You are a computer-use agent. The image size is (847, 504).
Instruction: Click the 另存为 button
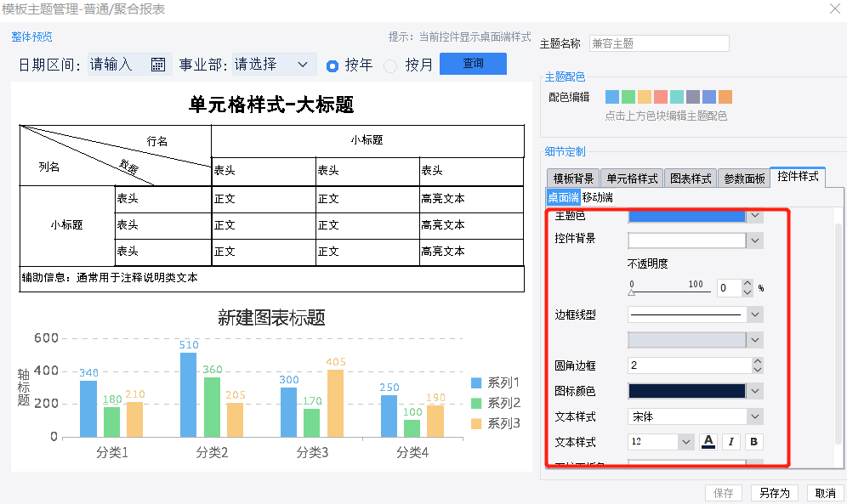tap(774, 493)
